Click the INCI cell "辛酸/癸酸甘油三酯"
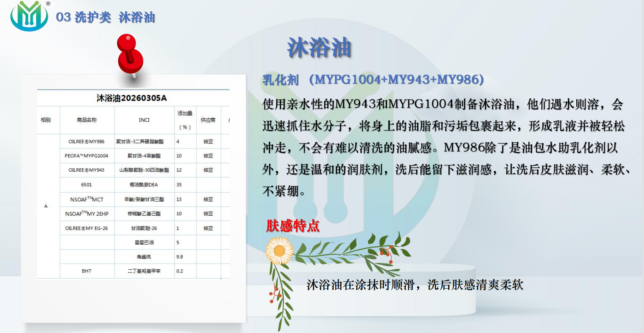The image size is (644, 333). point(144,199)
